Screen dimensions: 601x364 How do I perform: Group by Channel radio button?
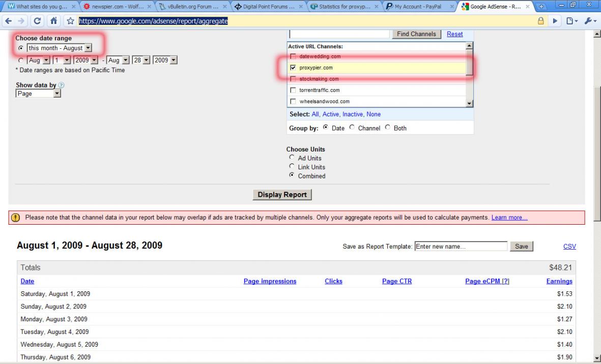click(352, 128)
